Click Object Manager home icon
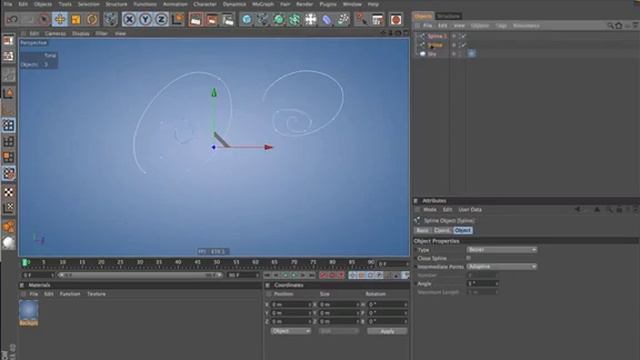This screenshot has width=640, height=360. [619, 26]
